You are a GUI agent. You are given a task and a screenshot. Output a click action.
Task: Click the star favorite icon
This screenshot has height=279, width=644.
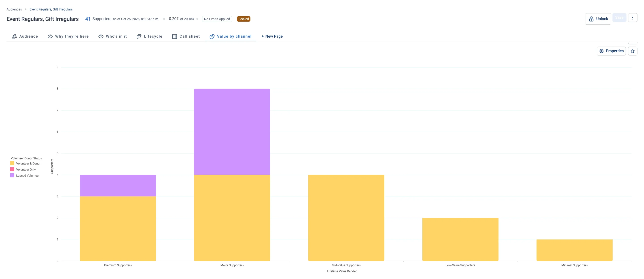tap(633, 51)
